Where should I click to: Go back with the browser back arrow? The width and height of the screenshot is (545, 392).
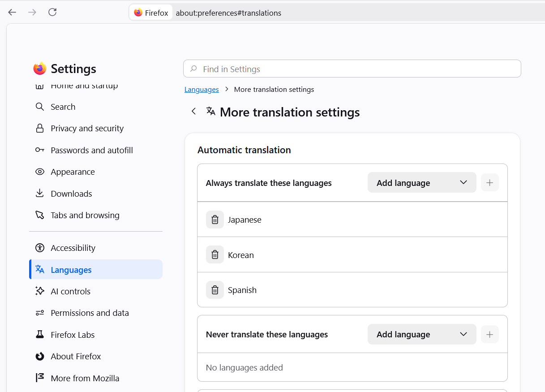(x=12, y=12)
